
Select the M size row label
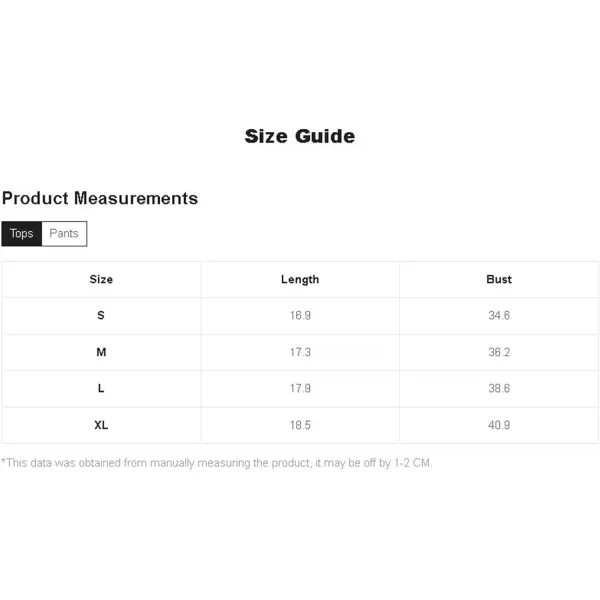(101, 352)
